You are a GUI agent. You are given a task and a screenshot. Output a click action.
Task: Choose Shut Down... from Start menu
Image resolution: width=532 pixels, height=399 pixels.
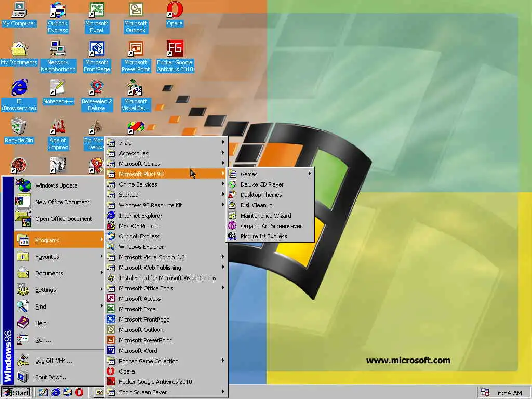pos(59,377)
